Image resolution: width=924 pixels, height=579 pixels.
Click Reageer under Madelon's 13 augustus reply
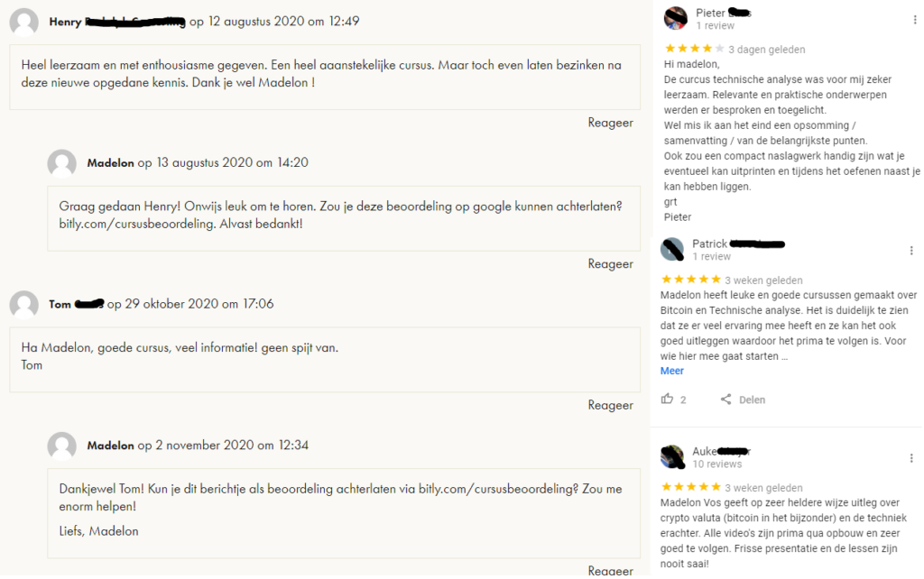[610, 264]
